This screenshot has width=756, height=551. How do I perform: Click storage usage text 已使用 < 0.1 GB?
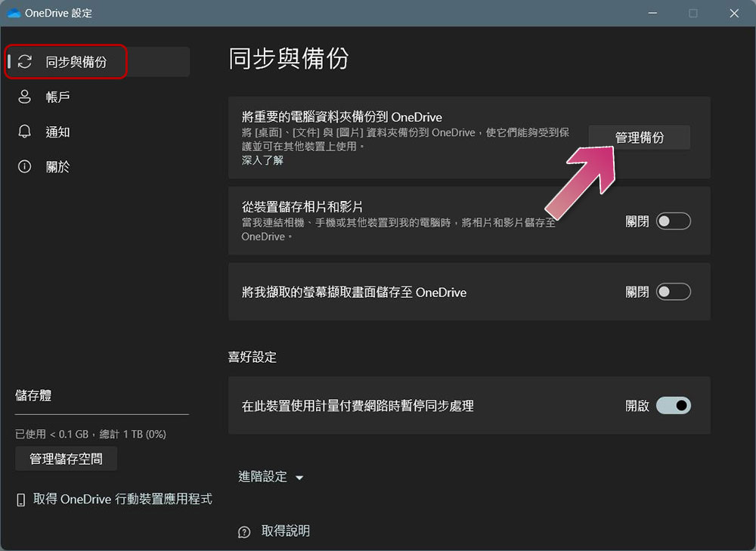tap(90, 434)
